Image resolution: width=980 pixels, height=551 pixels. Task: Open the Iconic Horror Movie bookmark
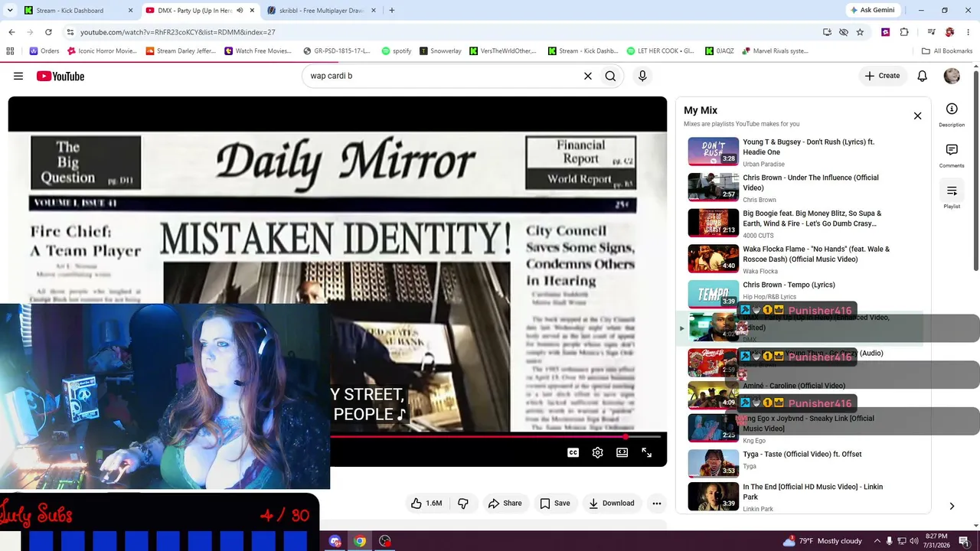point(102,51)
